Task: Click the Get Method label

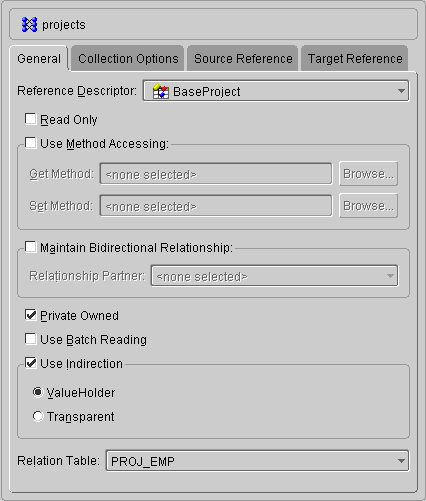Action: tap(62, 174)
